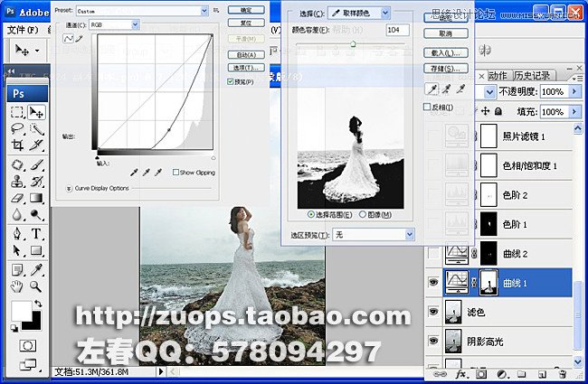Select the Lasso tool
Viewport: 588px width, 384px height.
[x=17, y=129]
